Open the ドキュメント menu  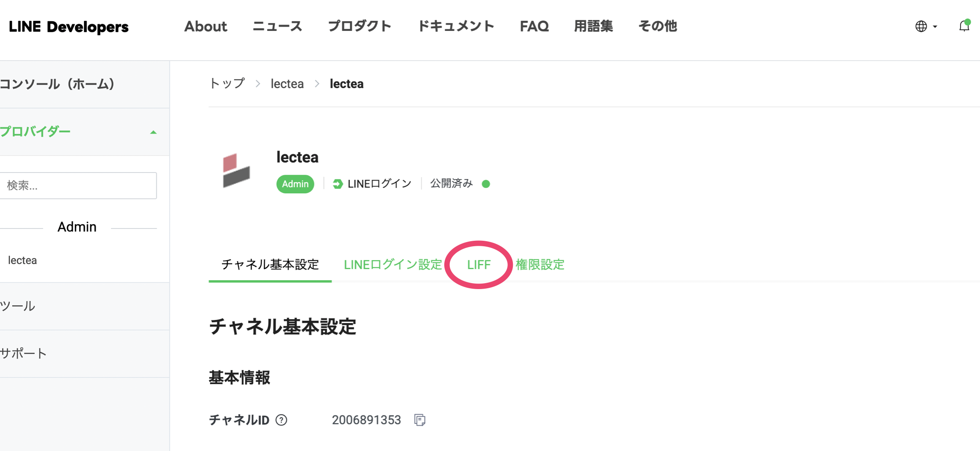click(x=455, y=26)
